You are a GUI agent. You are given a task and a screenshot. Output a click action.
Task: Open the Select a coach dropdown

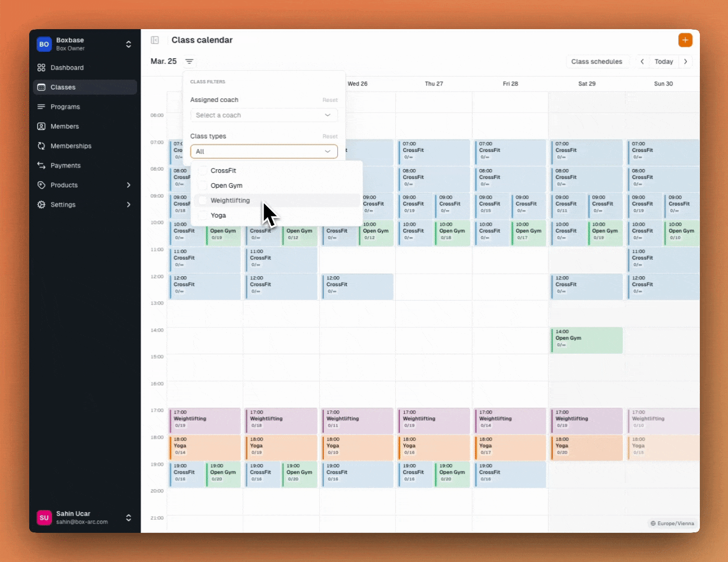click(263, 115)
